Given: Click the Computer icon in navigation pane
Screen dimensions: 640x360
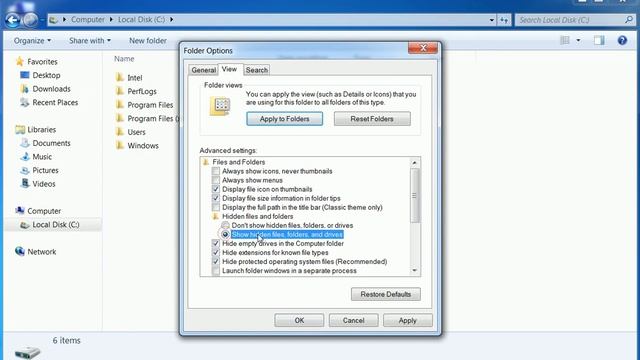Looking at the screenshot, I should click(x=20, y=211).
